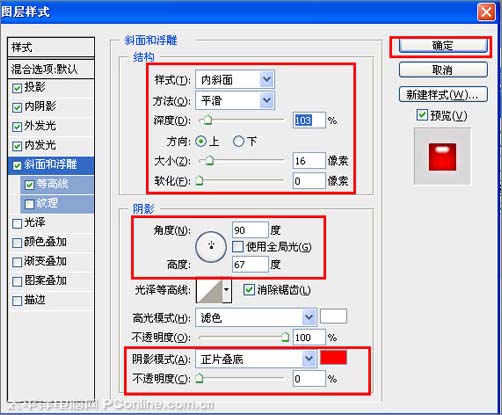Expand the 阴影模式 正片叠底 dropdown
The width and height of the screenshot is (502, 415).
click(x=256, y=359)
